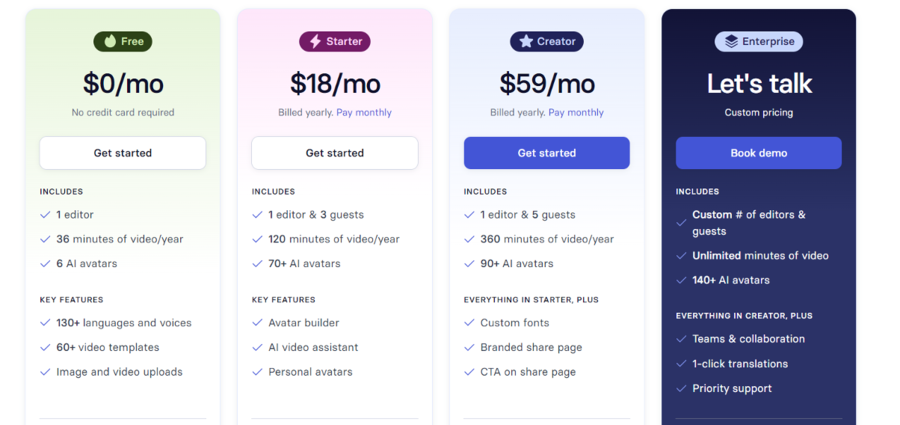Switch Creator plan to Pay monthly

576,113
